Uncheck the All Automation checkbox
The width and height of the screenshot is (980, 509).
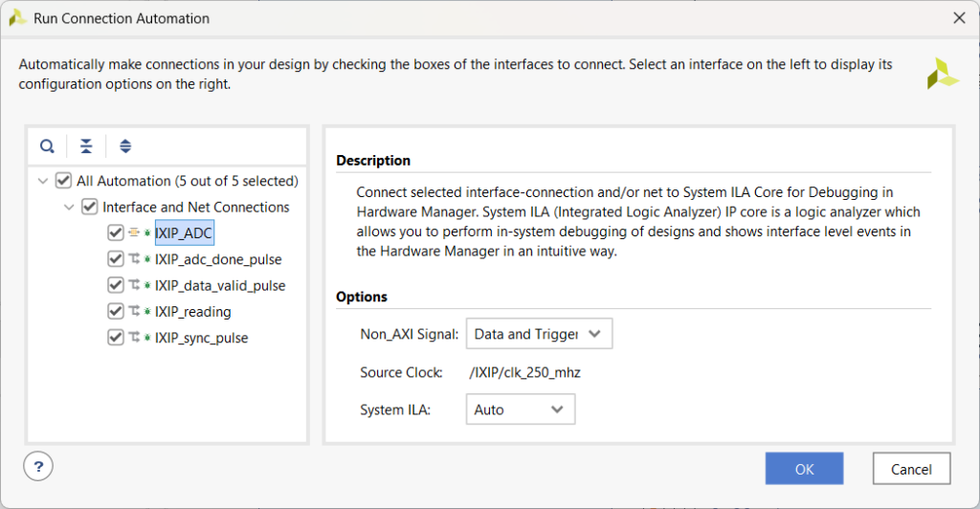(64, 181)
